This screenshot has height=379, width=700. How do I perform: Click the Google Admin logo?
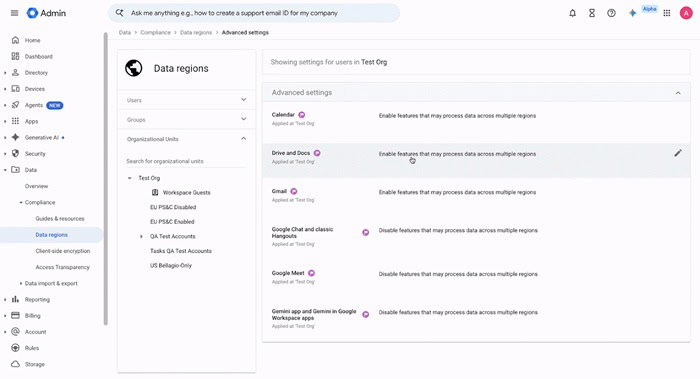[46, 13]
